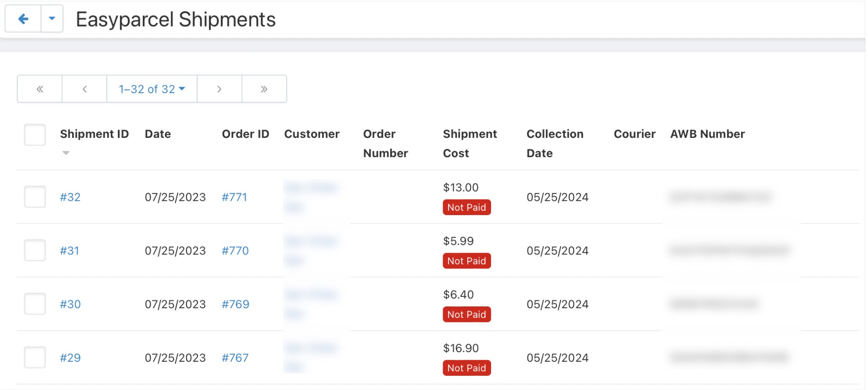Open order #769 link
Viewport: 868px width, 390px height.
[x=235, y=304]
